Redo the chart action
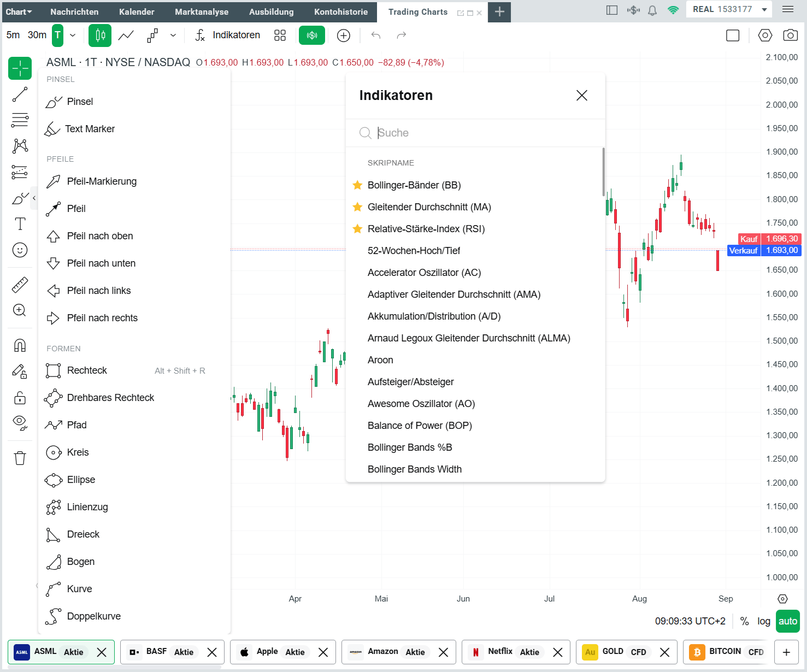 [x=402, y=36]
